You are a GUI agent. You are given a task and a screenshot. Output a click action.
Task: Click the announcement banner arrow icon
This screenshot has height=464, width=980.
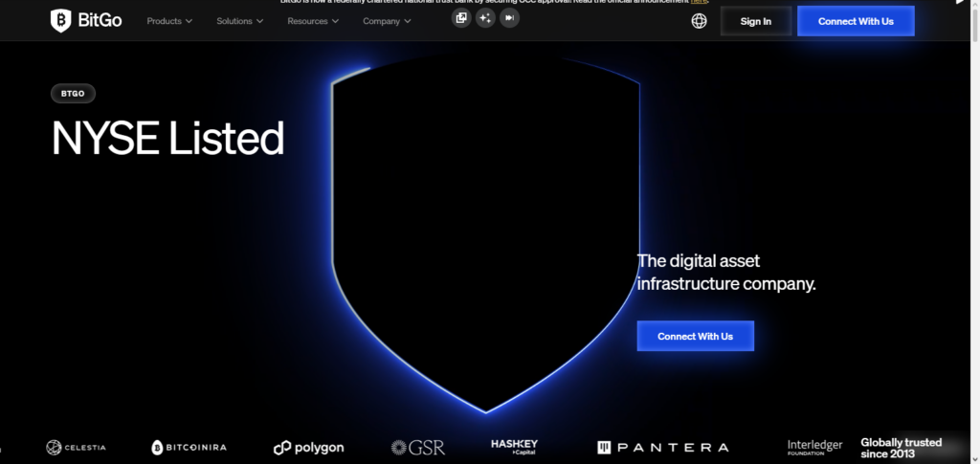[960, 2]
